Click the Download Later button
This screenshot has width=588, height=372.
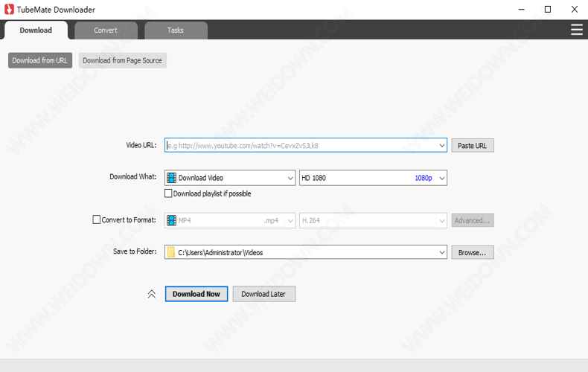coord(264,294)
